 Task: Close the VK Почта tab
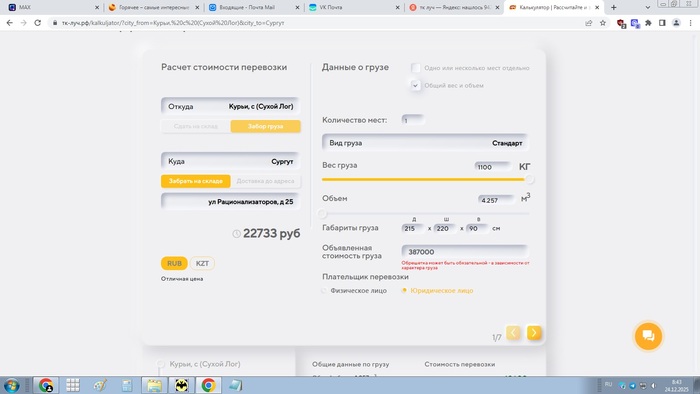397,8
